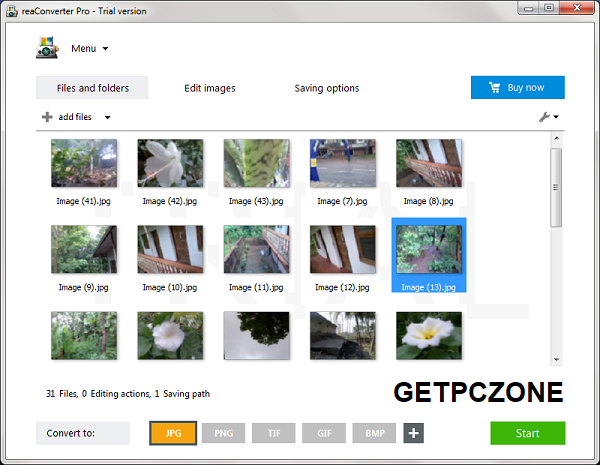This screenshot has height=465, width=600.
Task: Open the wrench settings dropdown
Action: pos(549,117)
